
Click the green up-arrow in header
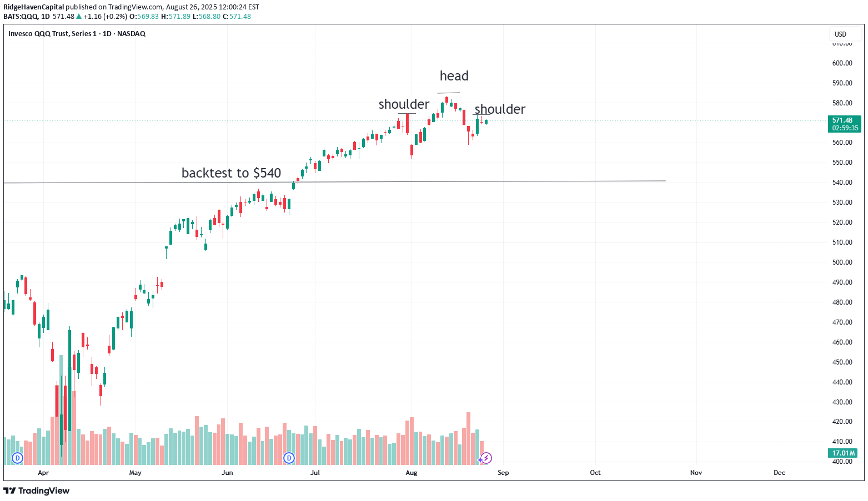click(79, 17)
